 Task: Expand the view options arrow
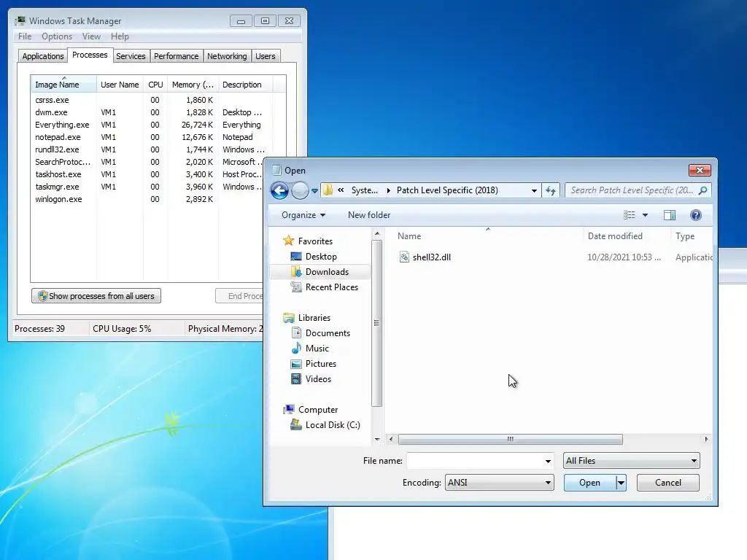(645, 215)
